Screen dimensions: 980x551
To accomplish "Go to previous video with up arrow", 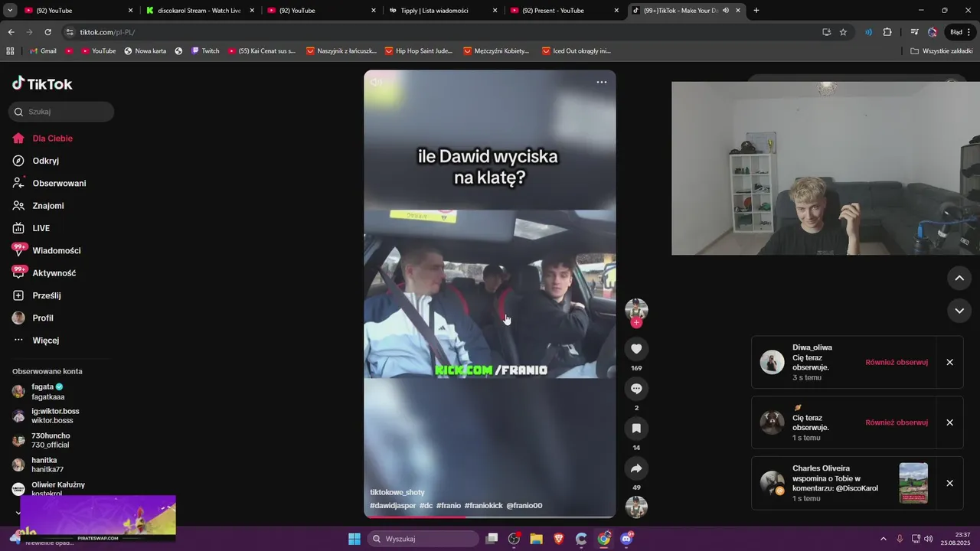I will tap(959, 278).
